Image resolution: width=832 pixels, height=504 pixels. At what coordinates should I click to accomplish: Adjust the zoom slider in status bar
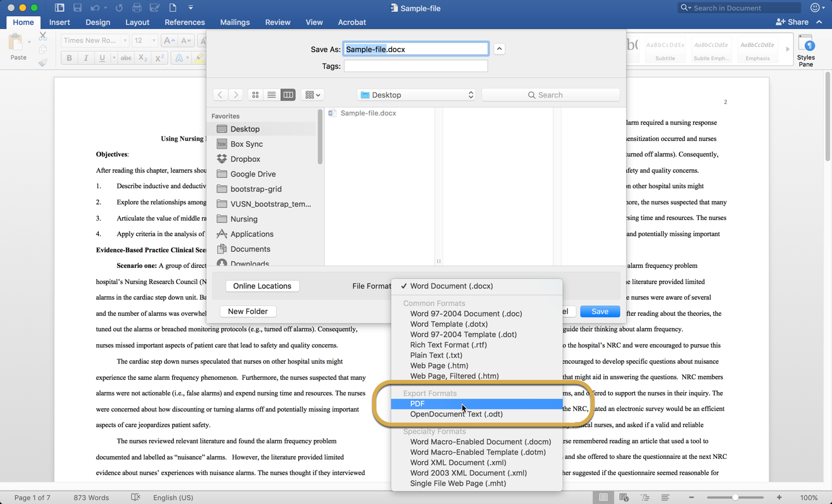point(735,497)
